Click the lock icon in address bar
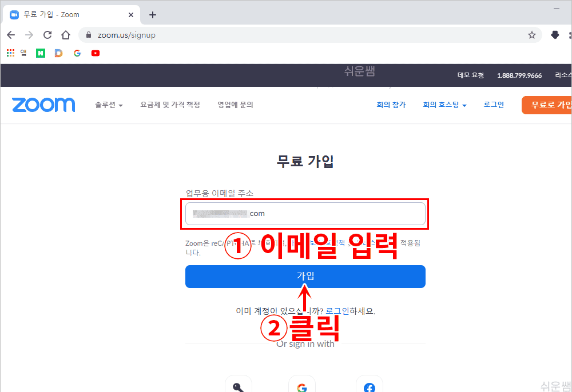Viewport: 572px width, 392px height. (x=88, y=35)
